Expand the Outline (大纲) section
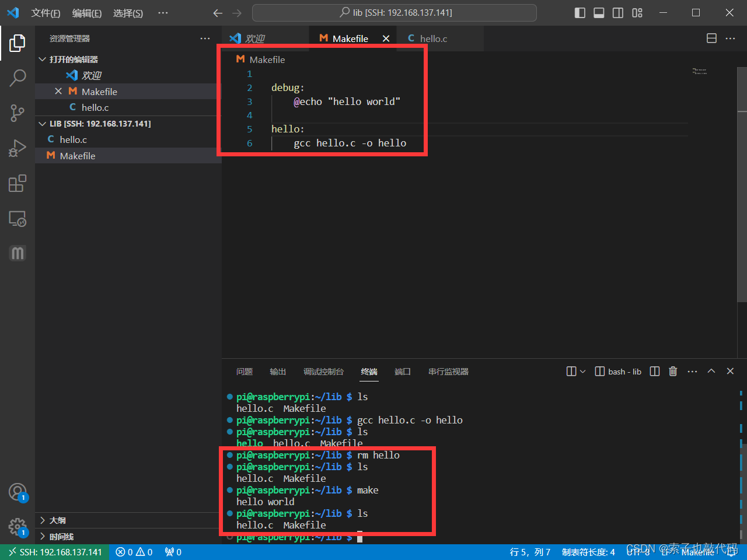Viewport: 747px width, 560px height. click(x=128, y=520)
